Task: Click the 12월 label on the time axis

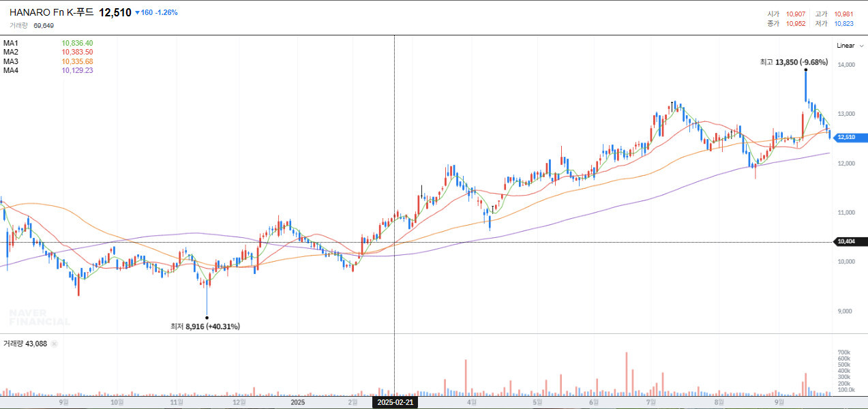Action: point(239,402)
